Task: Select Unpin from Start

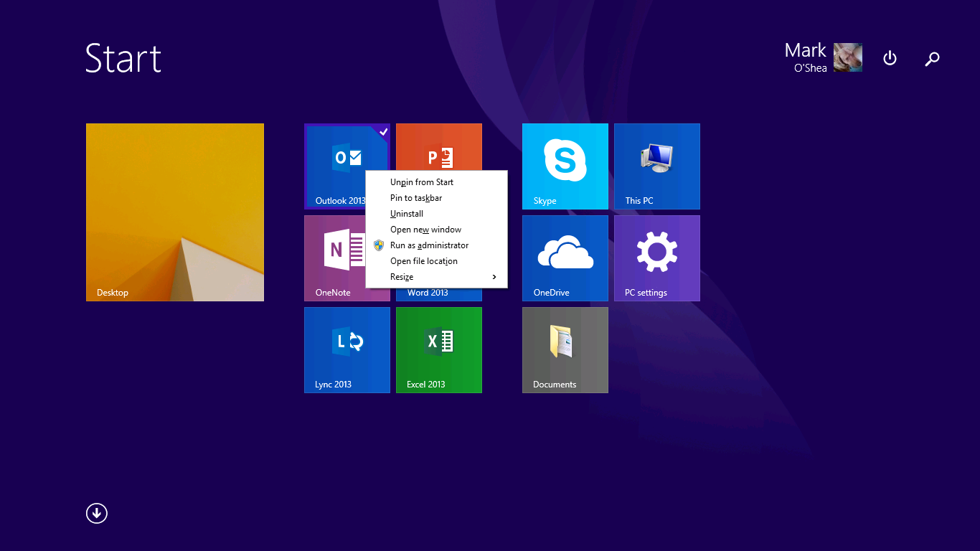Action: (422, 182)
